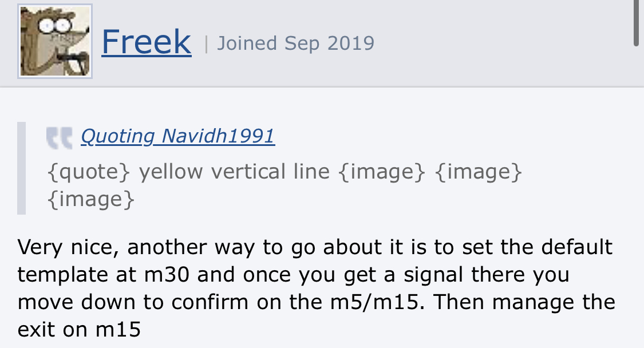The width and height of the screenshot is (644, 348).
Task: Click the "yellow vertical line" quoted text
Action: coord(234,172)
